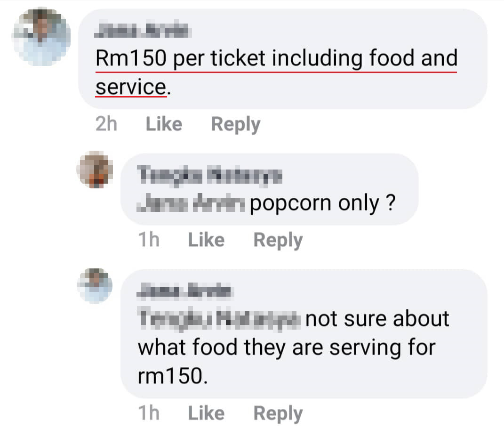Screen dimensions: 504x437
Task: Like the 'not sure about what food' reply
Action: tap(206, 413)
